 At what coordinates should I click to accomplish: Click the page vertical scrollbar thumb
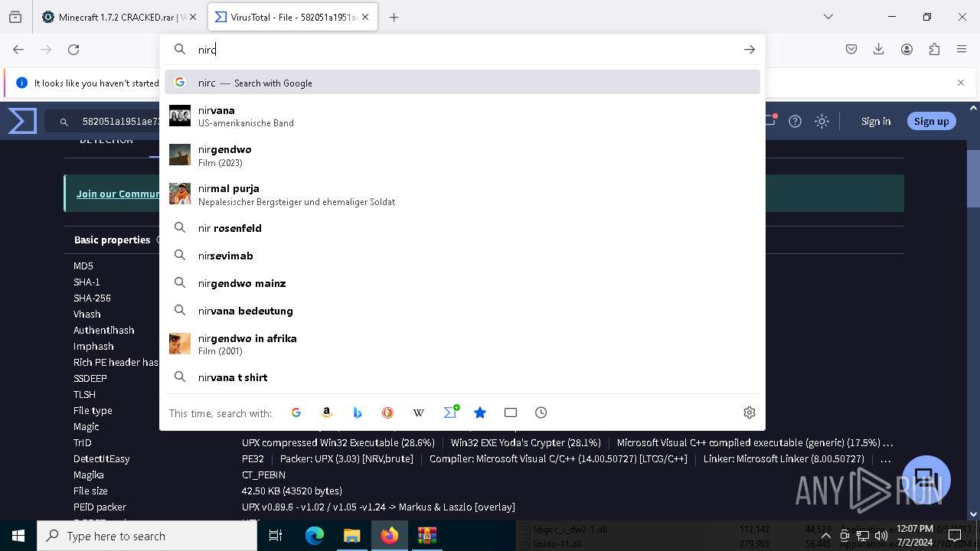(973, 178)
